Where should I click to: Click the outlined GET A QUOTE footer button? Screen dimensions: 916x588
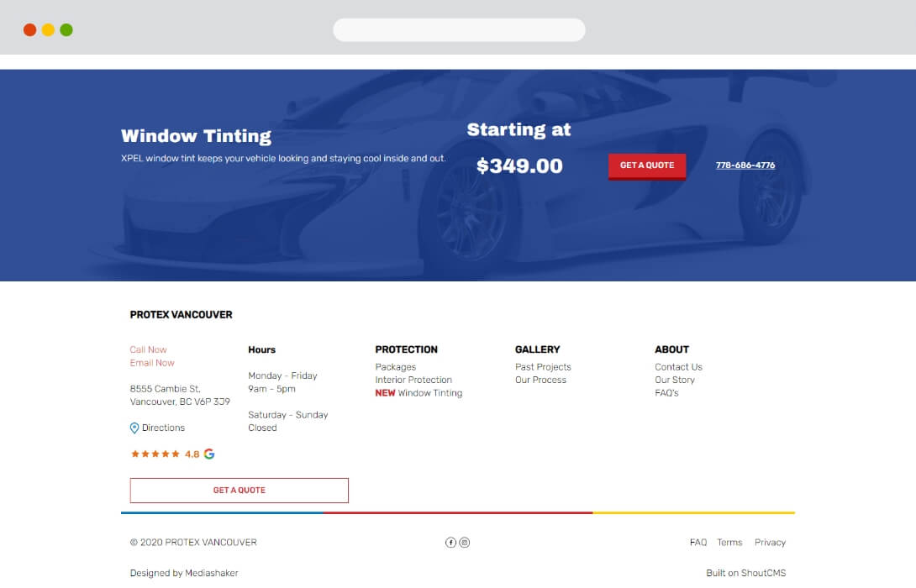pos(239,491)
